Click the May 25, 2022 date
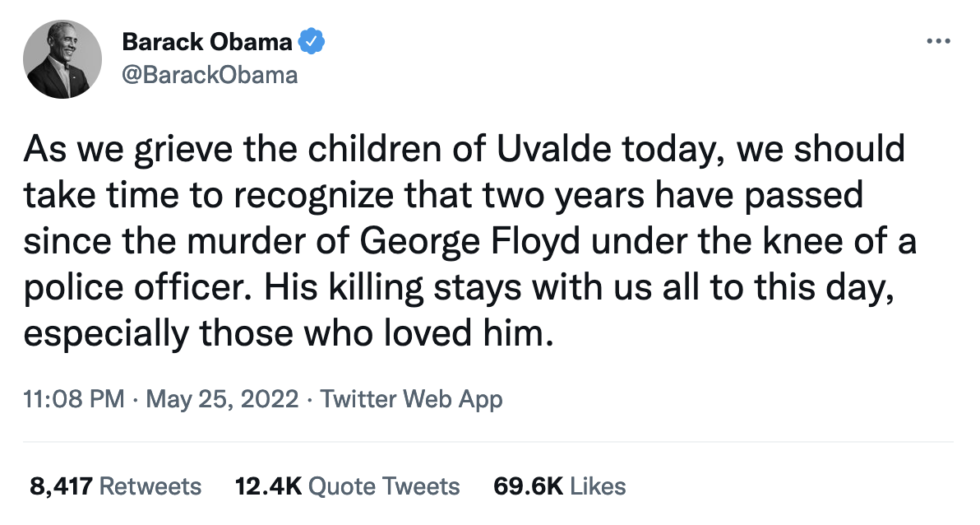This screenshot has width=980, height=525. [x=222, y=399]
